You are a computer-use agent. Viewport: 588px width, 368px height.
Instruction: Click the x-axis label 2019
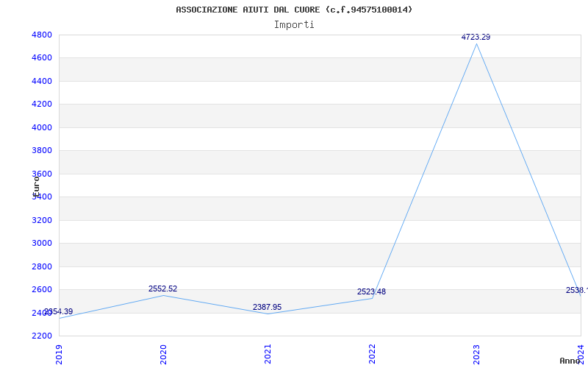[x=59, y=354]
